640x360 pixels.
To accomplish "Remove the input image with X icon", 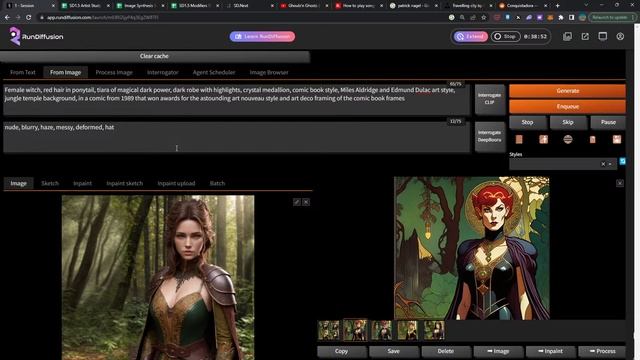I will 306,202.
